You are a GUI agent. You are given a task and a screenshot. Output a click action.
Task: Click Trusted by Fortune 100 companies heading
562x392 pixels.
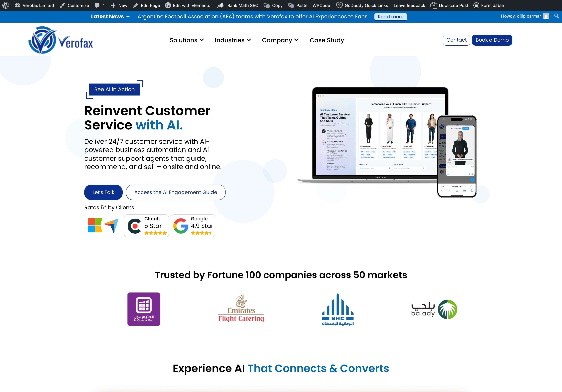[x=281, y=275]
